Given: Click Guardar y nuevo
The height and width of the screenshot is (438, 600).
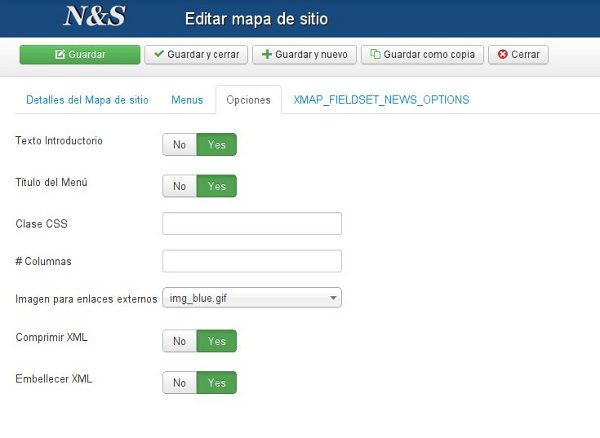Looking at the screenshot, I should pyautogui.click(x=305, y=54).
